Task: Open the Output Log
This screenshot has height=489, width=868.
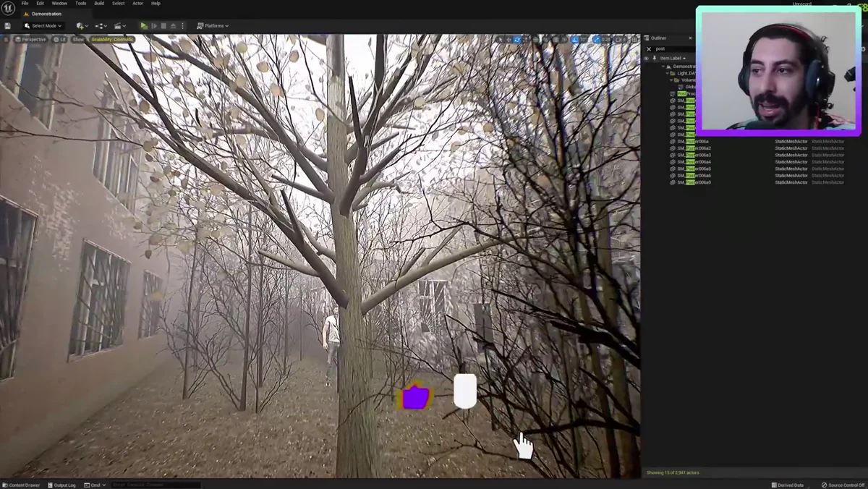Action: pos(62,485)
